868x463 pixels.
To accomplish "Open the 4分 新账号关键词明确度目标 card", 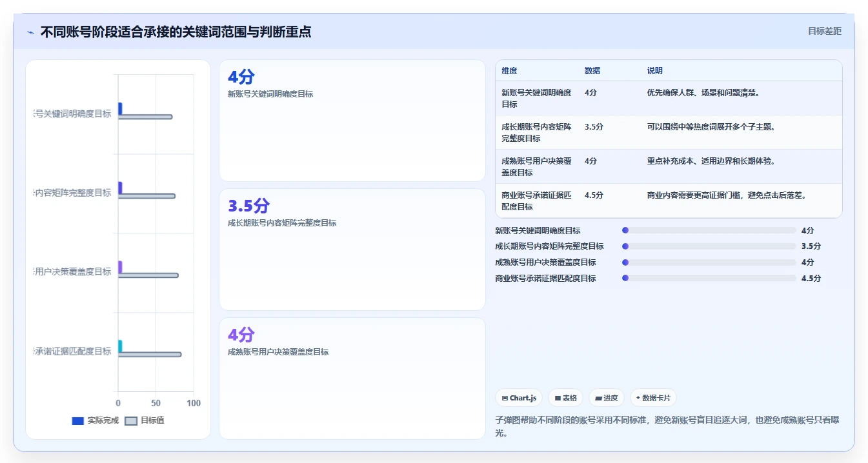I will pos(352,121).
